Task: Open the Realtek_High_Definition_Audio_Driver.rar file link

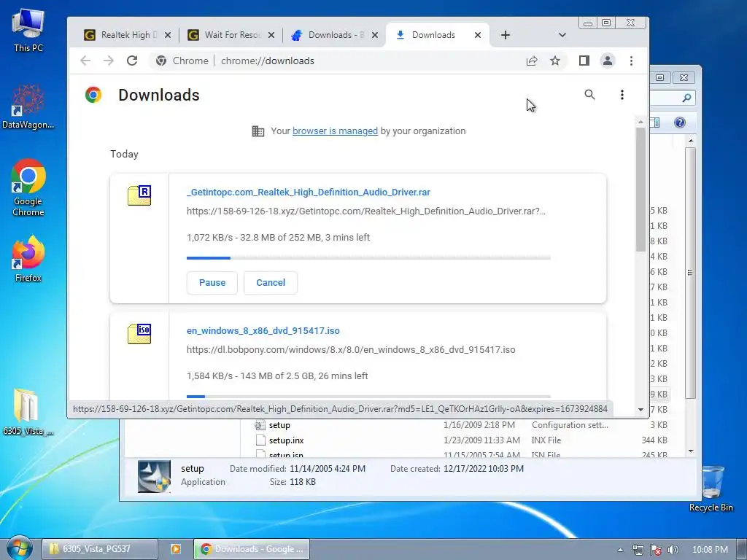Action: pyautogui.click(x=309, y=192)
